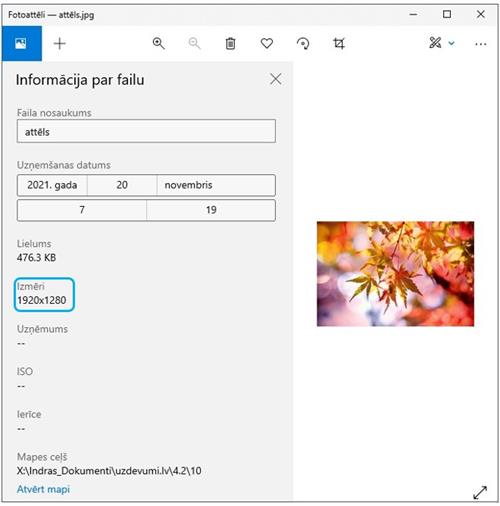Open the Atvērt mapi link
500x506 pixels.
click(x=43, y=489)
